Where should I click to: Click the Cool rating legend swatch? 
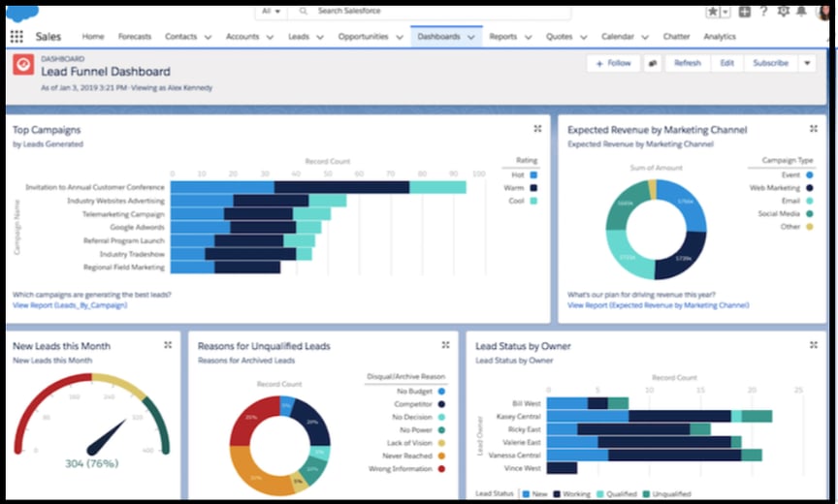pyautogui.click(x=533, y=201)
